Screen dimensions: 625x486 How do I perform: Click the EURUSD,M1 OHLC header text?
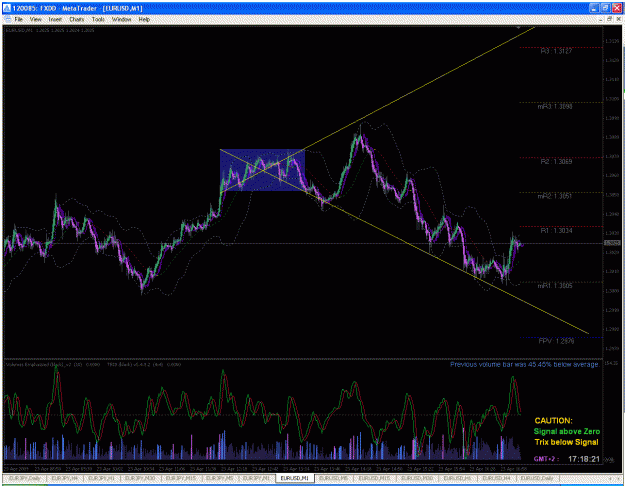pos(50,30)
